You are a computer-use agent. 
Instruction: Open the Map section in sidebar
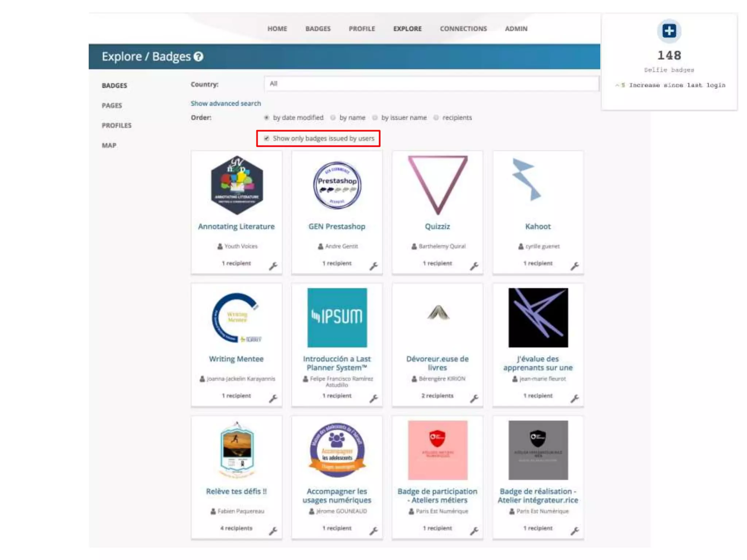tap(109, 145)
